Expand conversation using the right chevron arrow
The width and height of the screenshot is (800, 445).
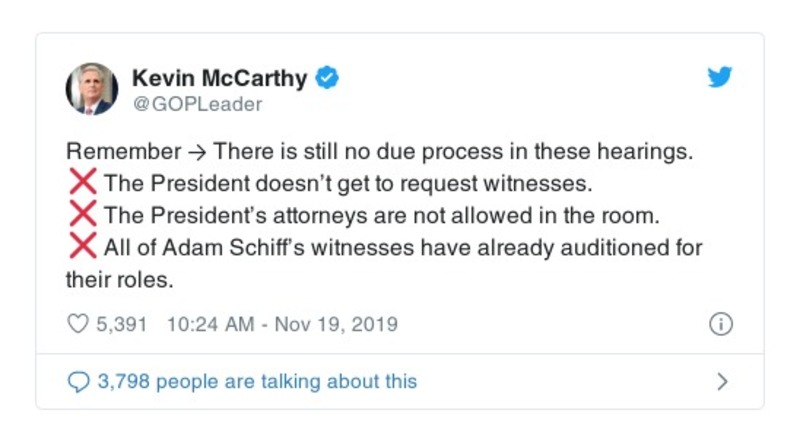(722, 381)
